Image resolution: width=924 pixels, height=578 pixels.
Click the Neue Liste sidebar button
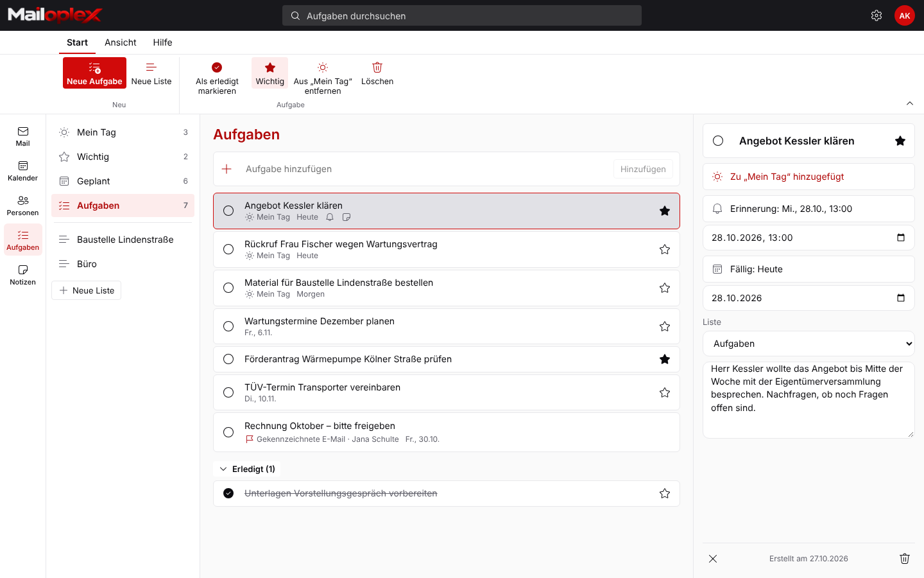[87, 290]
